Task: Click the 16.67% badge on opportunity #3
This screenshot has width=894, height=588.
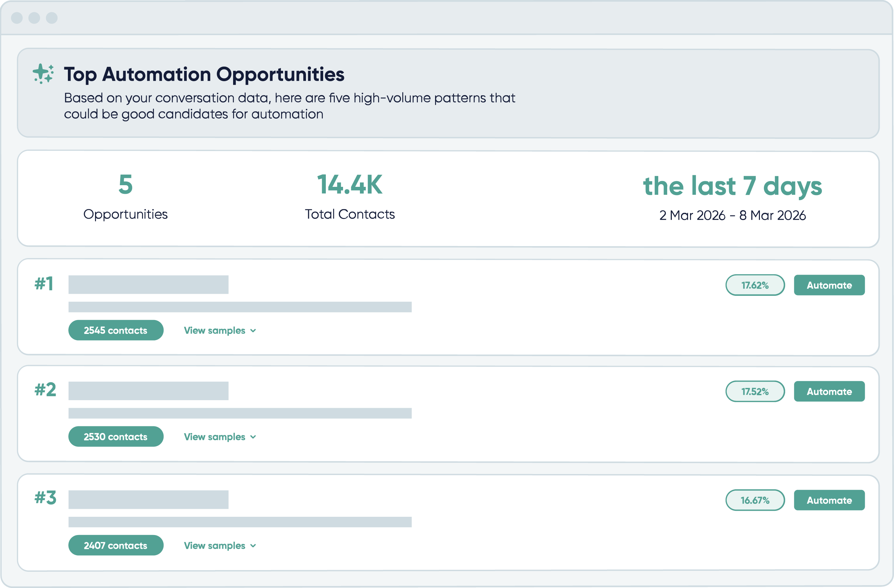Action: click(755, 500)
